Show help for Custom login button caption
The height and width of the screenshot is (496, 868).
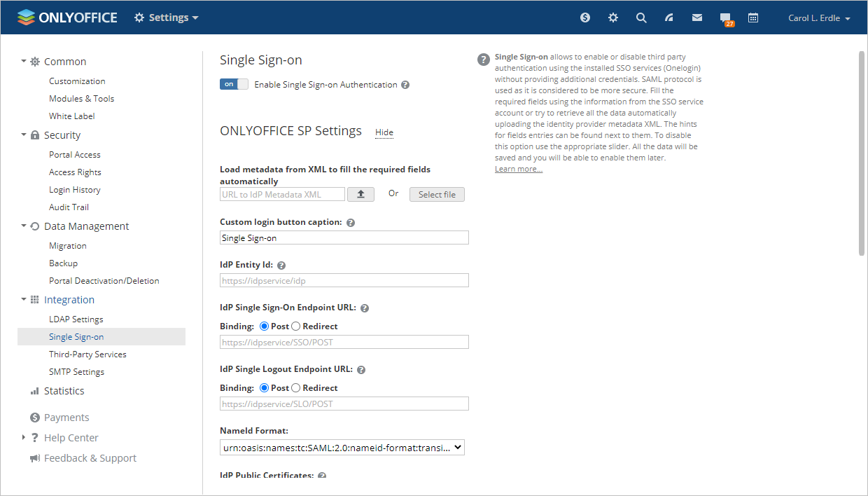(x=351, y=223)
